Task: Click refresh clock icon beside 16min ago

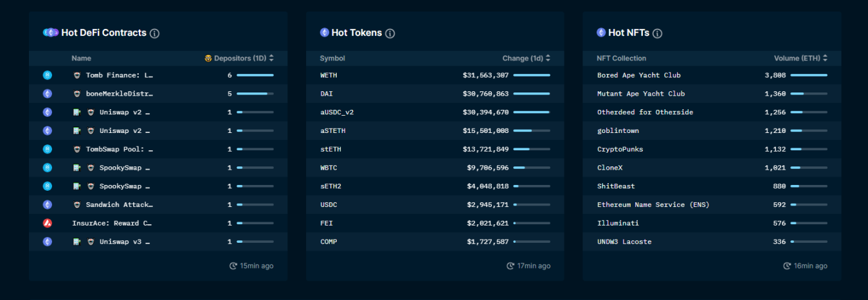Action: 787,266
